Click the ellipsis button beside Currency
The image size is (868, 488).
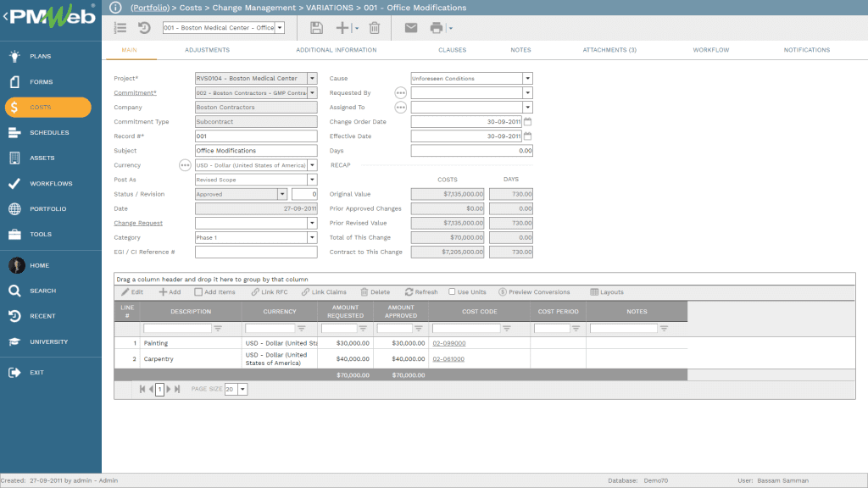(x=185, y=165)
